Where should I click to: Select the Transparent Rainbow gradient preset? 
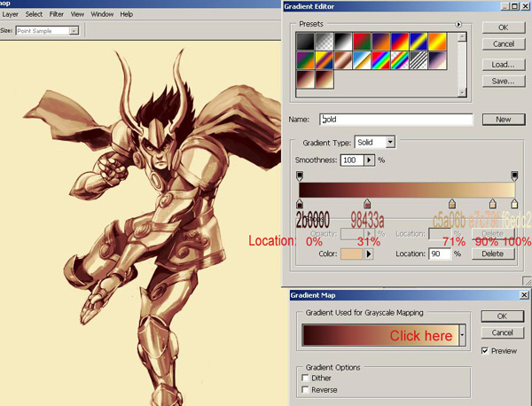point(400,60)
